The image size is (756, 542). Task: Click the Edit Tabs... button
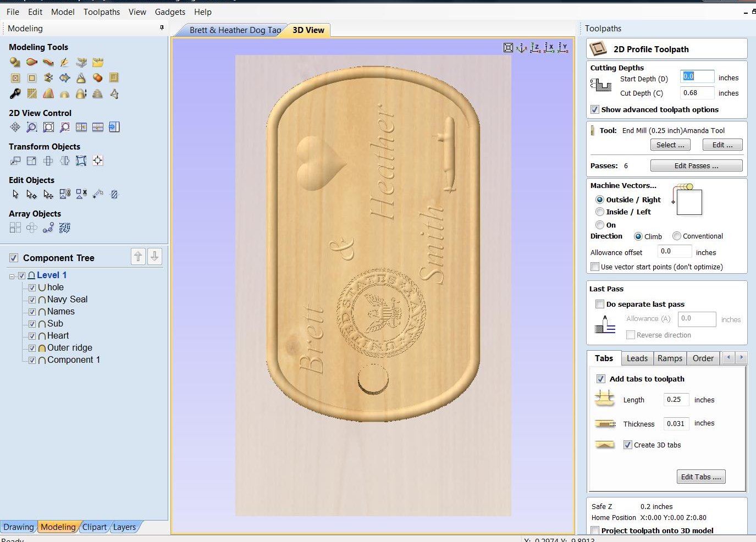701,477
